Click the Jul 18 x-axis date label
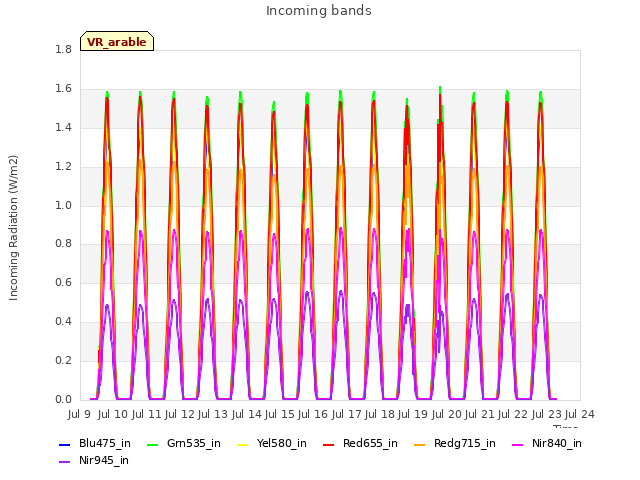 pos(380,414)
